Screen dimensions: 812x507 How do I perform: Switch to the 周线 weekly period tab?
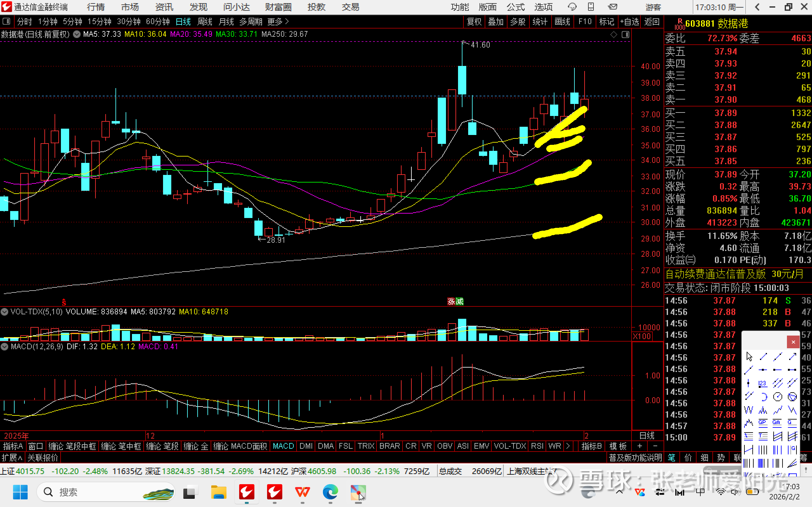[x=205, y=22]
